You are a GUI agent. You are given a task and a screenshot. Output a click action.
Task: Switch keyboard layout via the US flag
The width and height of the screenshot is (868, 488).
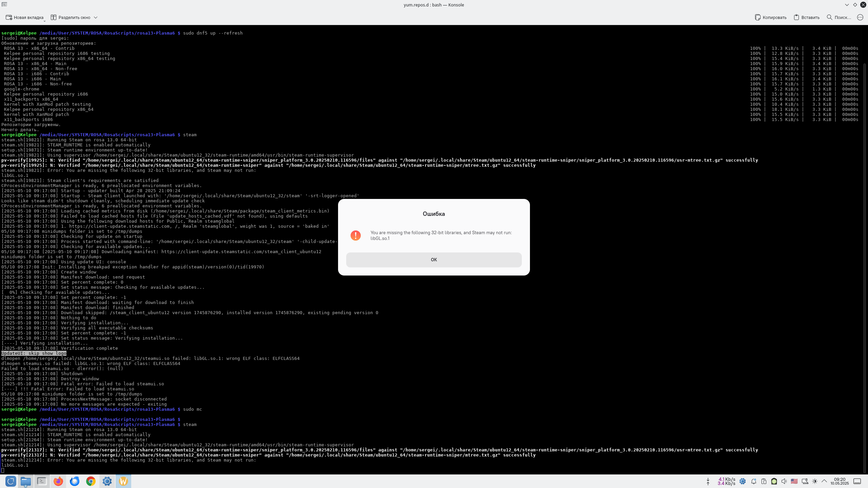[x=794, y=481]
